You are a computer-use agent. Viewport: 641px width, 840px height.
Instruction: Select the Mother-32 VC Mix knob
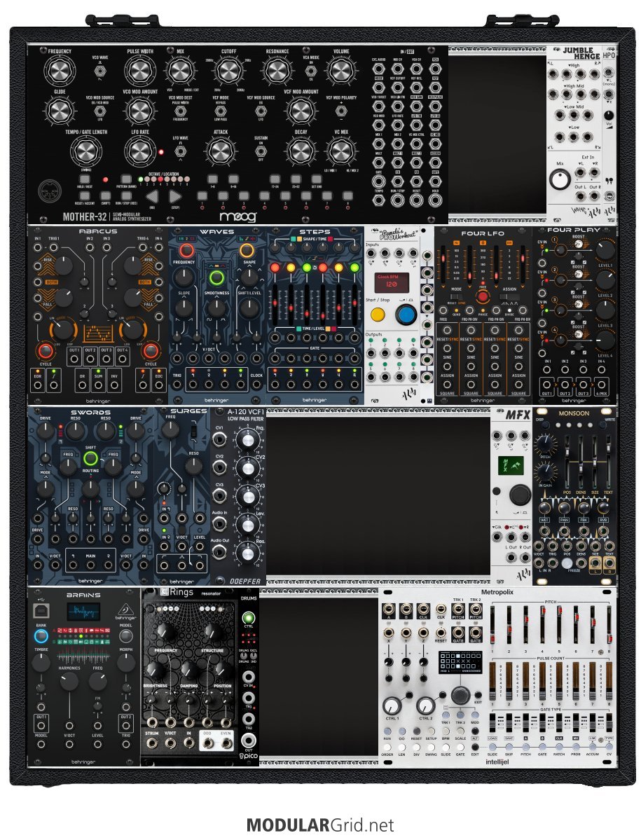coord(341,151)
